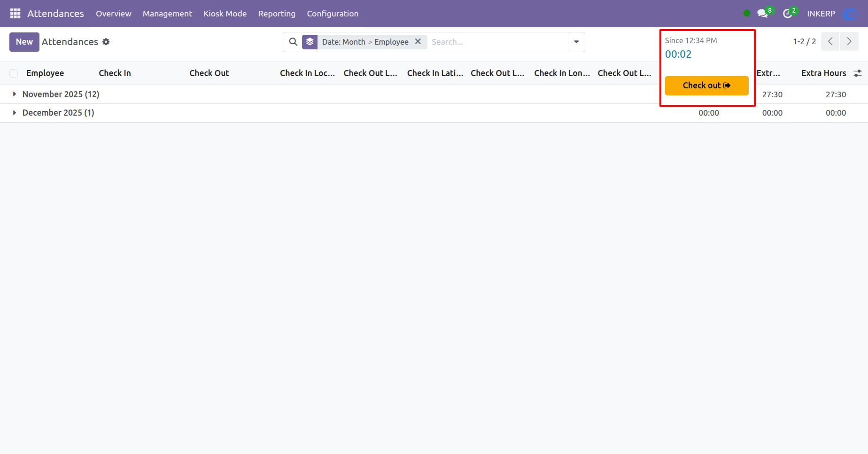The image size is (868, 454).
Task: Open the activities clock icon with badge 2
Action: coord(788,14)
